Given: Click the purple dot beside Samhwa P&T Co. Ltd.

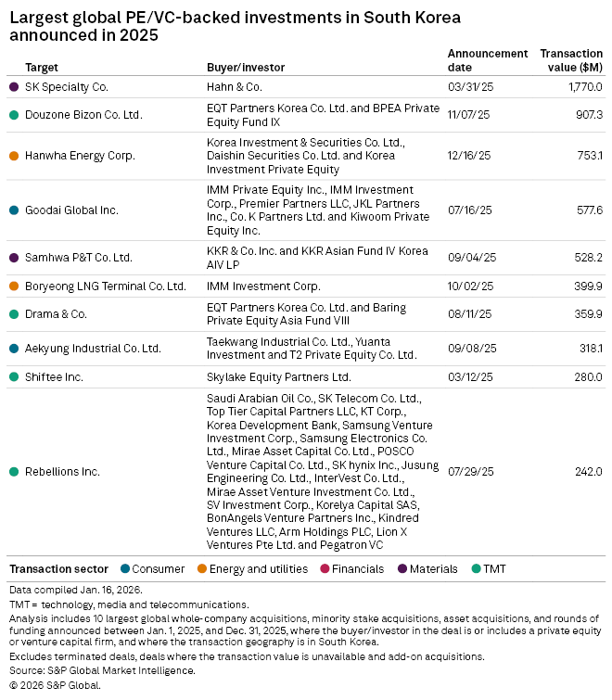Looking at the screenshot, I should pyautogui.click(x=13, y=257).
